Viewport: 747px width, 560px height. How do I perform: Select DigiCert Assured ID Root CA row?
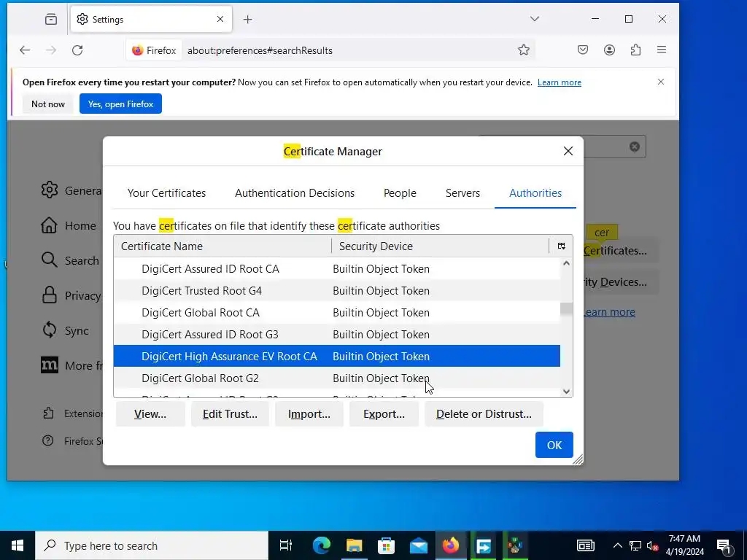point(337,268)
